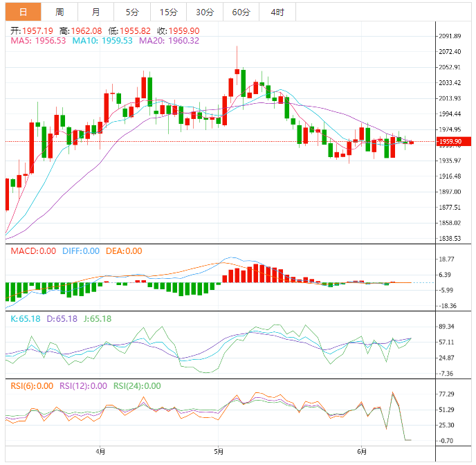Image resolution: width=476 pixels, height=465 pixels.
Task: Click the RSI(24) indicator label
Action: [x=137, y=386]
